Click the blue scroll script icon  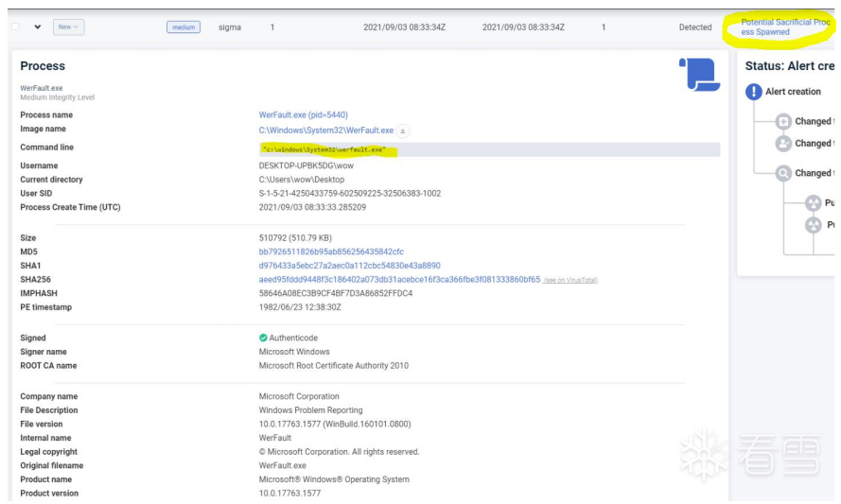[x=700, y=75]
